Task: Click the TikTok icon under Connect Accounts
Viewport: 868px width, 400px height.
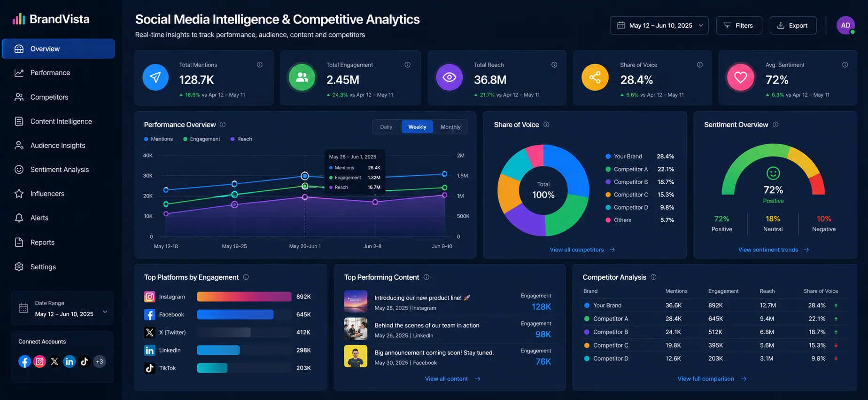Action: (84, 361)
